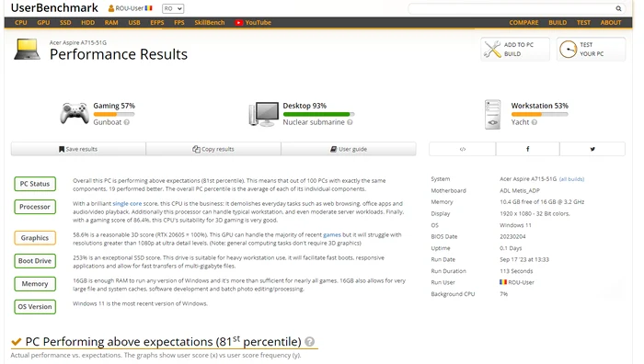The image size is (644, 364).
Task: Open help for Yacht rating
Action: 535,122
